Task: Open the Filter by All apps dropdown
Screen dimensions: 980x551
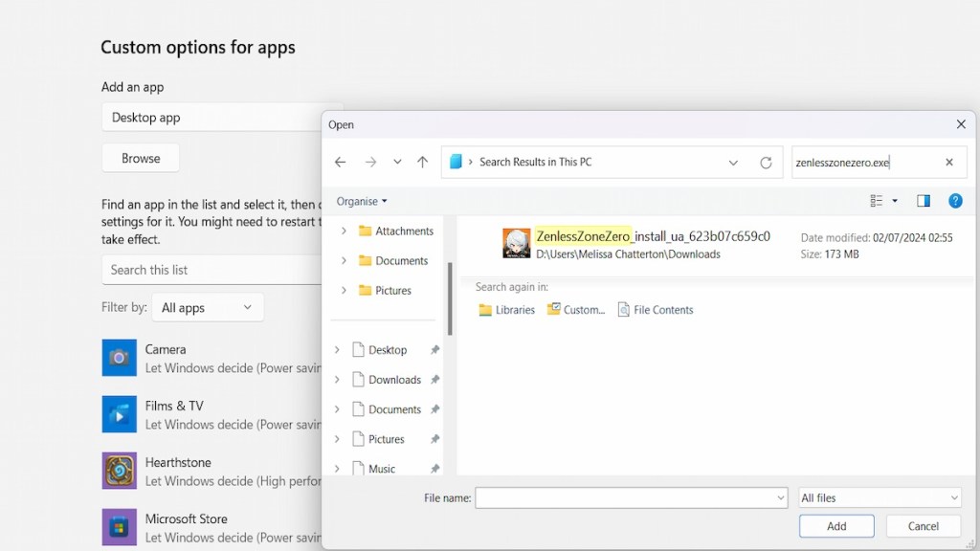Action: 208,308
